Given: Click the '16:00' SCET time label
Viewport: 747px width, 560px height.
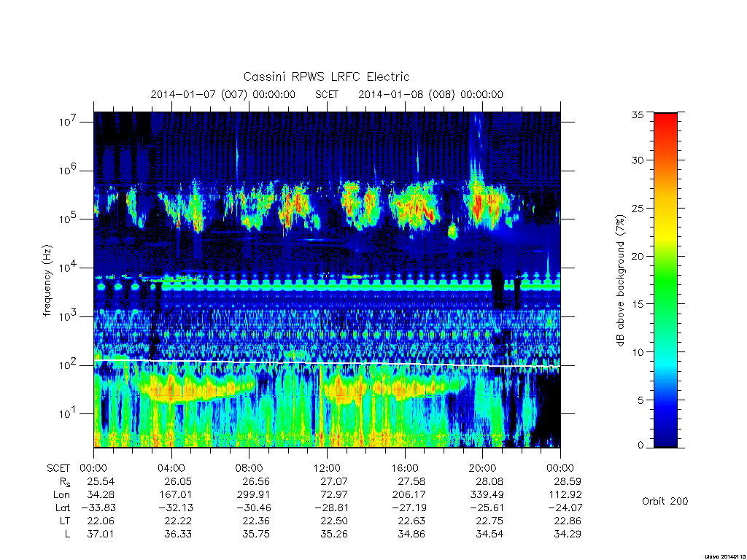Looking at the screenshot, I should pos(405,468).
